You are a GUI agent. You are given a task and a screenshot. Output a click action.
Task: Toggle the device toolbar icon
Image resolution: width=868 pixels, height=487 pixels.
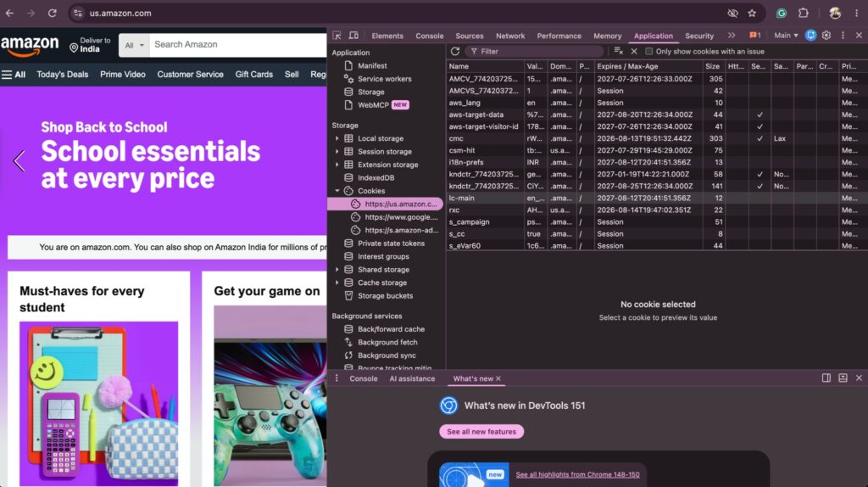click(x=353, y=36)
